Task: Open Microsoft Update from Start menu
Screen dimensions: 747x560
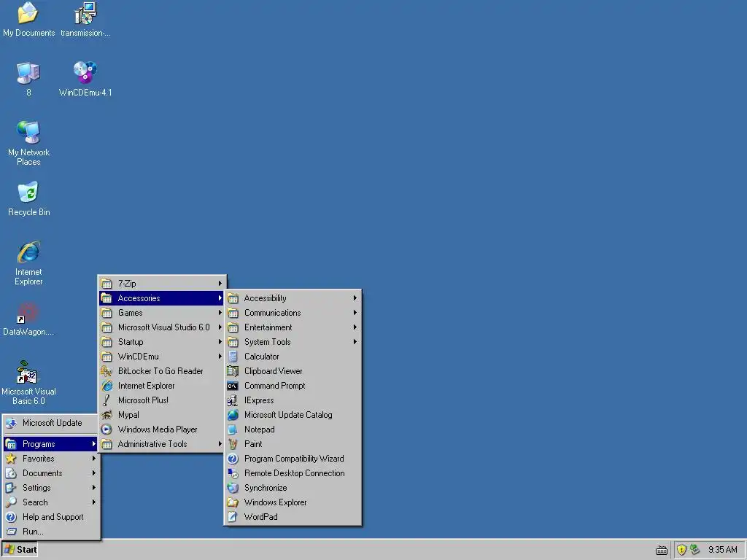Action: point(51,423)
